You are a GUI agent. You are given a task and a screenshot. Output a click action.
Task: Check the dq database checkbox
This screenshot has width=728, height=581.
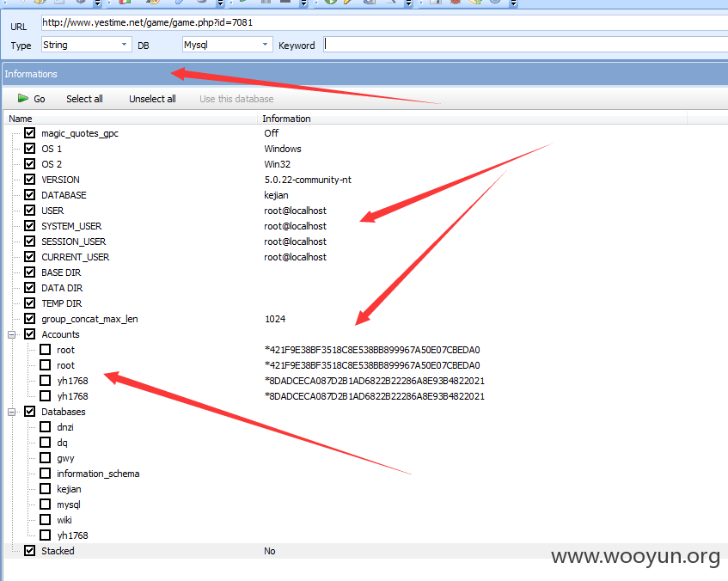pyautogui.click(x=45, y=442)
